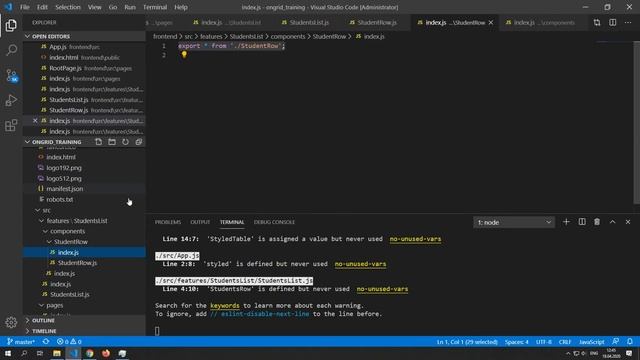640x360 pixels.
Task: Open StudentRow.js in the file tree
Action: coord(77,263)
